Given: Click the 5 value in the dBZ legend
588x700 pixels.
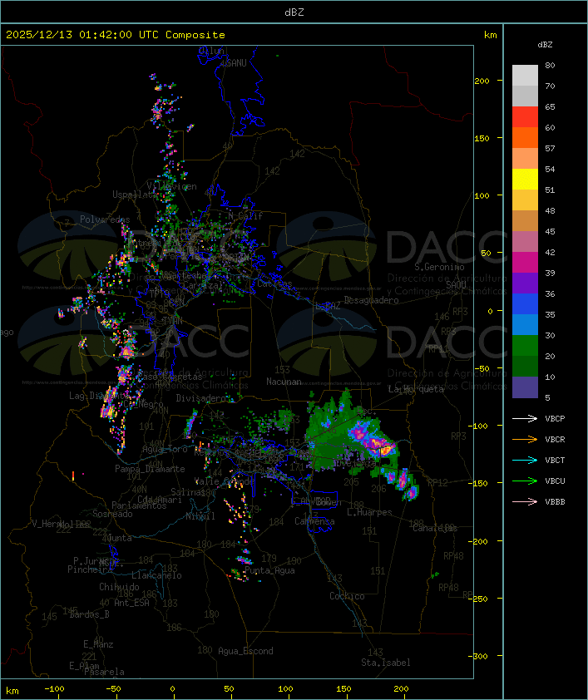Looking at the screenshot, I should 547,397.
